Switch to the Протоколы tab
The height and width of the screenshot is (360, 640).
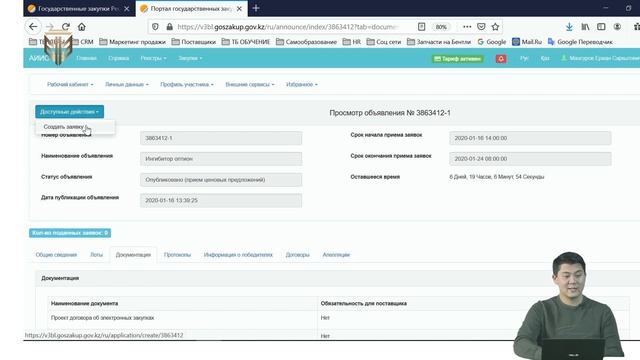tap(177, 255)
